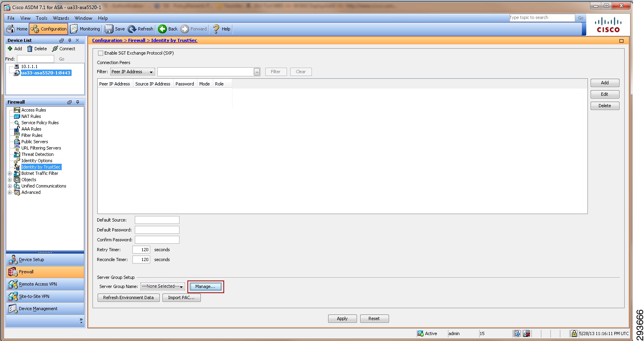Click the lock icon in status bar

click(574, 333)
